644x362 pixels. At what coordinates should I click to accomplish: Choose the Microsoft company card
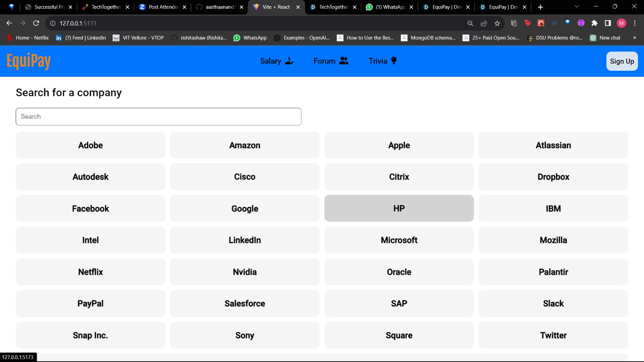(x=399, y=240)
